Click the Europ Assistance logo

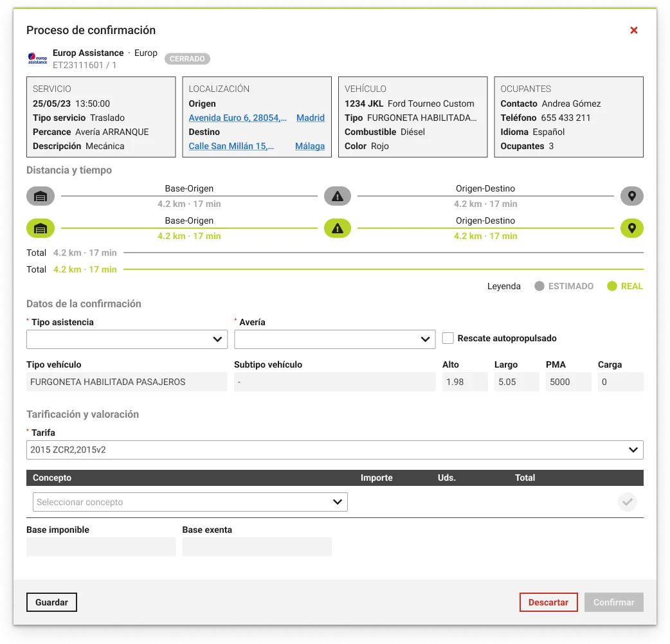pyautogui.click(x=37, y=58)
